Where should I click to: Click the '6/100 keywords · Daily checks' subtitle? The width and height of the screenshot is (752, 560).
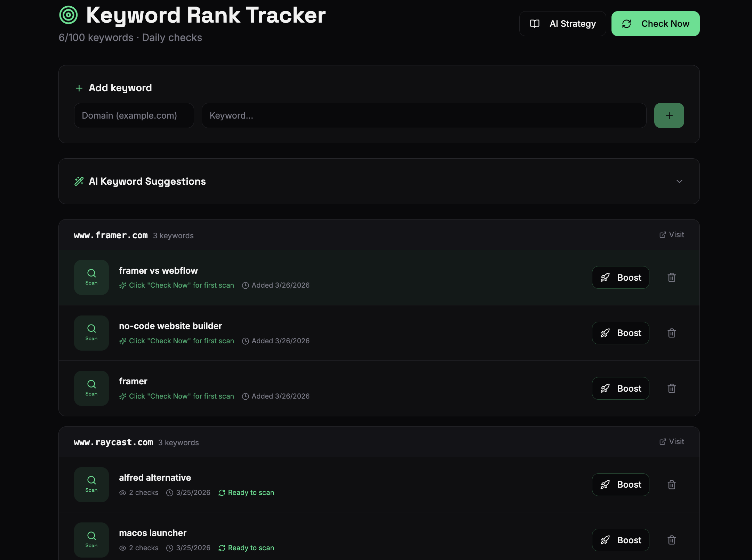point(130,38)
